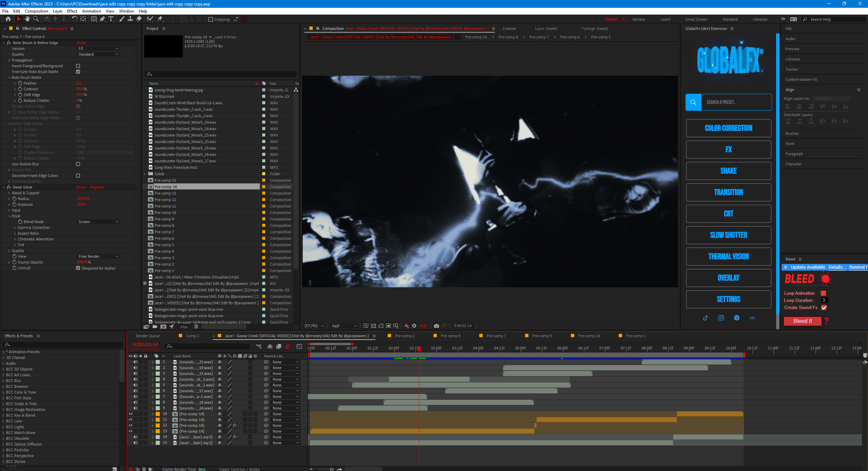Take a snapshot with camera icon
The image size is (868, 471).
coord(436,326)
